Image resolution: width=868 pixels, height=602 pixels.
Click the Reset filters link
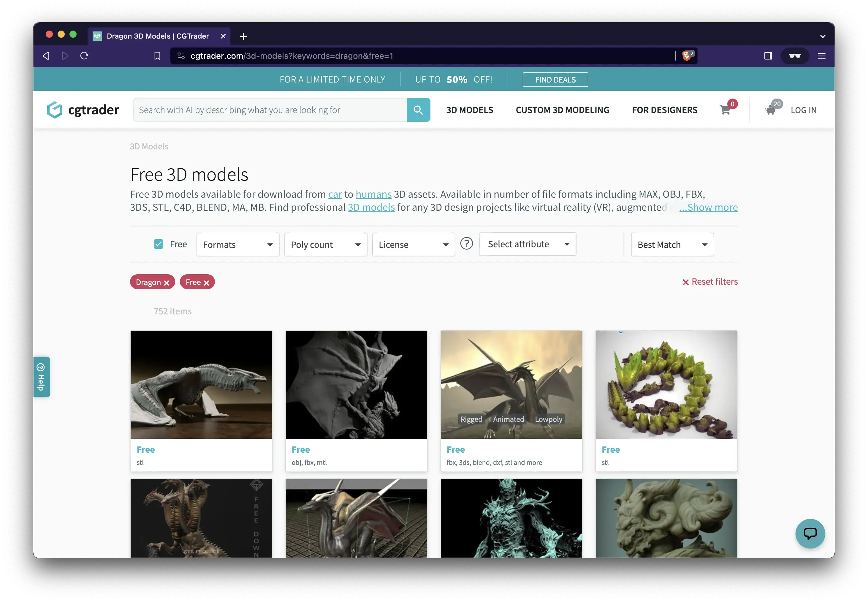(x=710, y=282)
